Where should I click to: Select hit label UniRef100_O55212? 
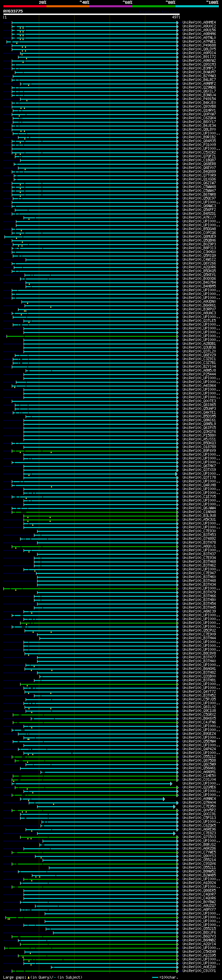pos(199,756)
